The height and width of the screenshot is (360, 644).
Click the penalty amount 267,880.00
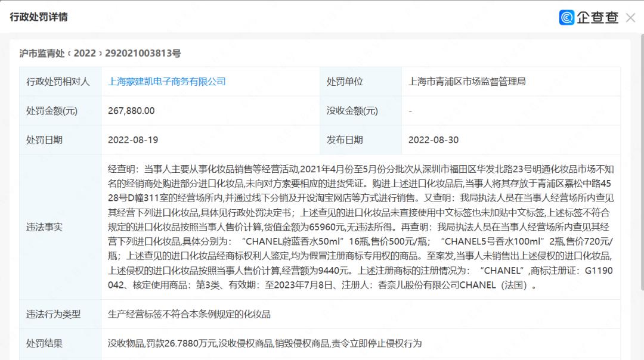131,111
